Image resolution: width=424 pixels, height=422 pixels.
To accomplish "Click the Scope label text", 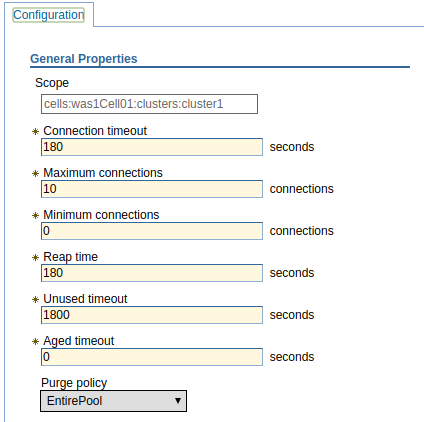I will coord(52,83).
